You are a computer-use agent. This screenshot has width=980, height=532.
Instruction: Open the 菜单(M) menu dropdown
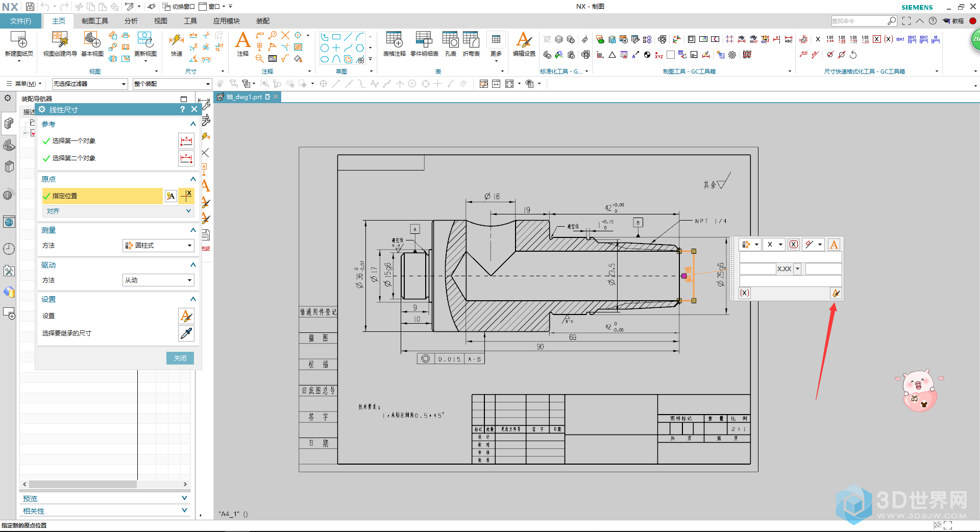click(24, 84)
